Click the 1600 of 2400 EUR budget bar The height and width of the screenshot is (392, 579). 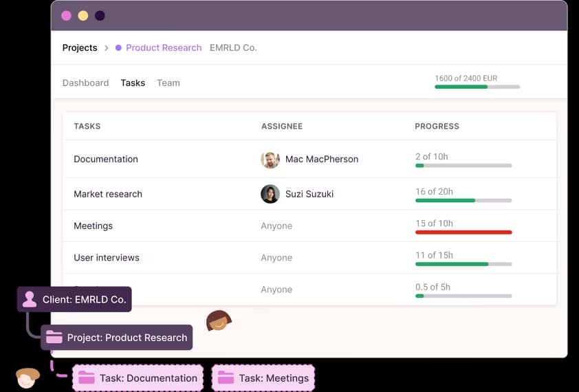point(477,87)
